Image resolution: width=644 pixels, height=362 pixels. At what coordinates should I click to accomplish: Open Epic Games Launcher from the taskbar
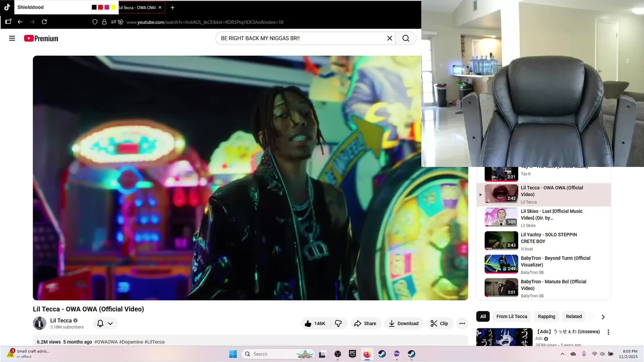[353, 354]
